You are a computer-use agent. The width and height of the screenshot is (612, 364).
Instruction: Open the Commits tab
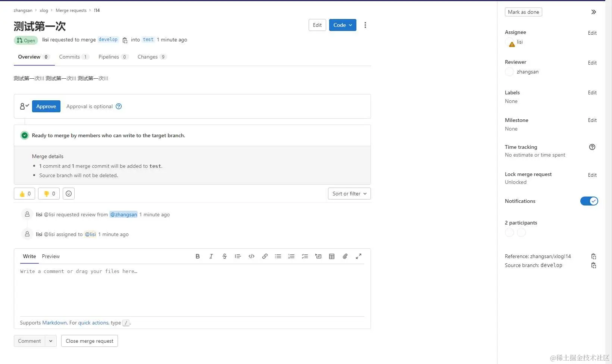74,57
